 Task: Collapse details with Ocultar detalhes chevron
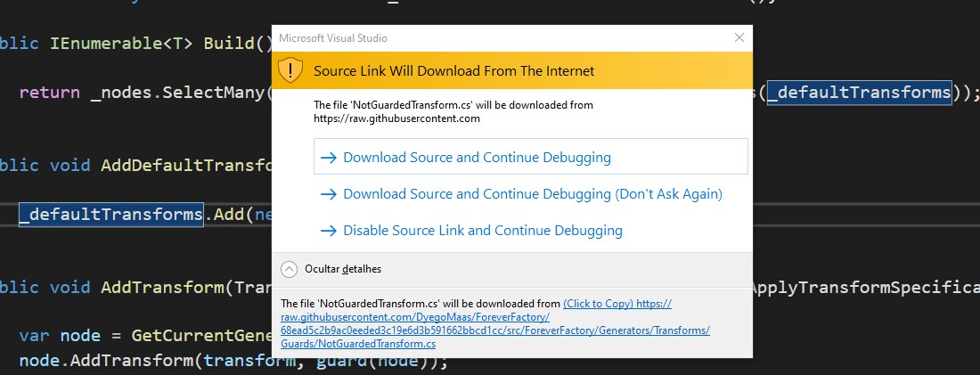tap(289, 269)
